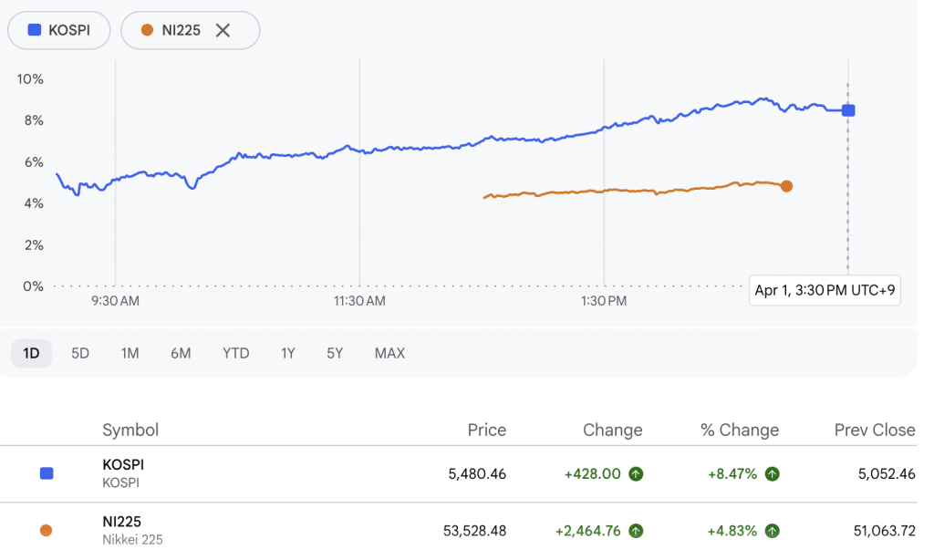Viewport: 934px width, 560px height.
Task: Select the 6M time range tab
Action: [x=181, y=353]
